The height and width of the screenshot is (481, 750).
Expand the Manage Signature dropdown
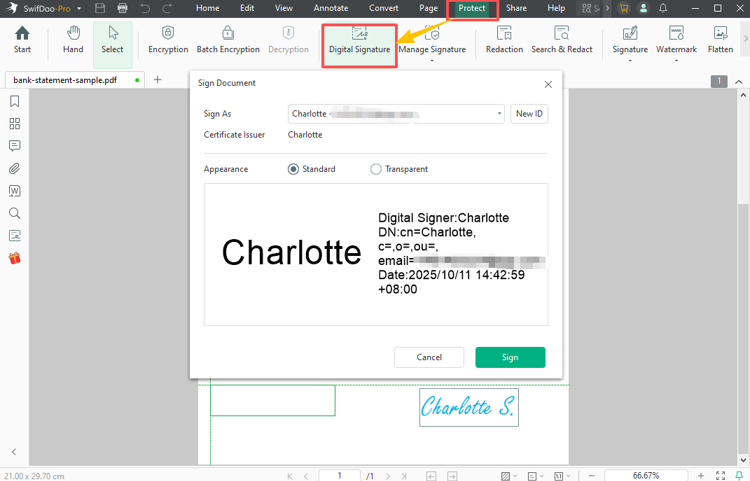point(432,61)
